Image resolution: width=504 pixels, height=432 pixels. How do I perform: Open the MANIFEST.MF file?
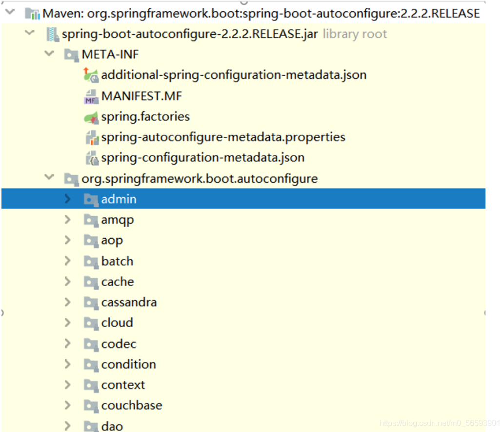pyautogui.click(x=141, y=96)
